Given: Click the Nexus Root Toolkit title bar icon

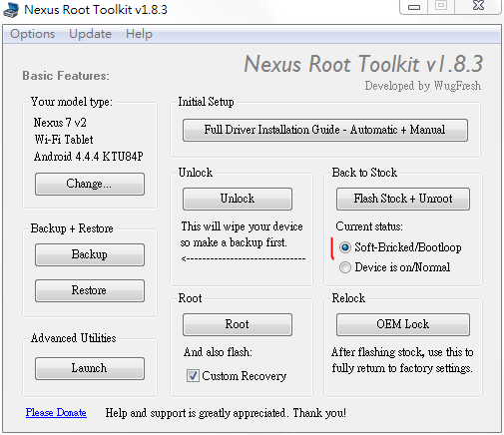Looking at the screenshot, I should (x=11, y=10).
